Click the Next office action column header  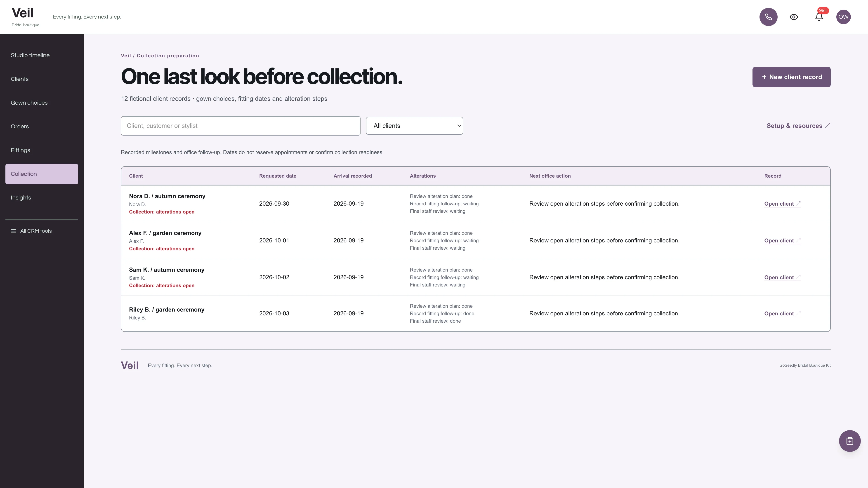[x=550, y=176]
